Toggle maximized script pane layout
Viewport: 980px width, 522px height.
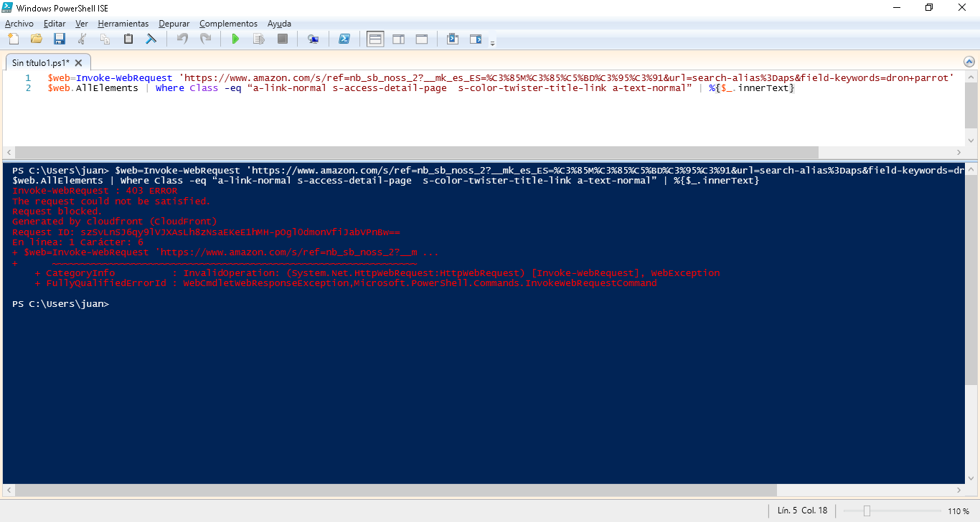[x=421, y=39]
